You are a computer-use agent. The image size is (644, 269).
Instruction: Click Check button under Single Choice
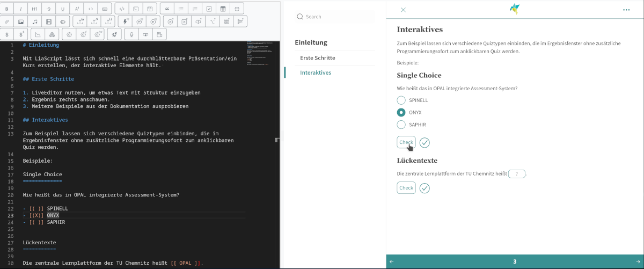click(x=406, y=142)
